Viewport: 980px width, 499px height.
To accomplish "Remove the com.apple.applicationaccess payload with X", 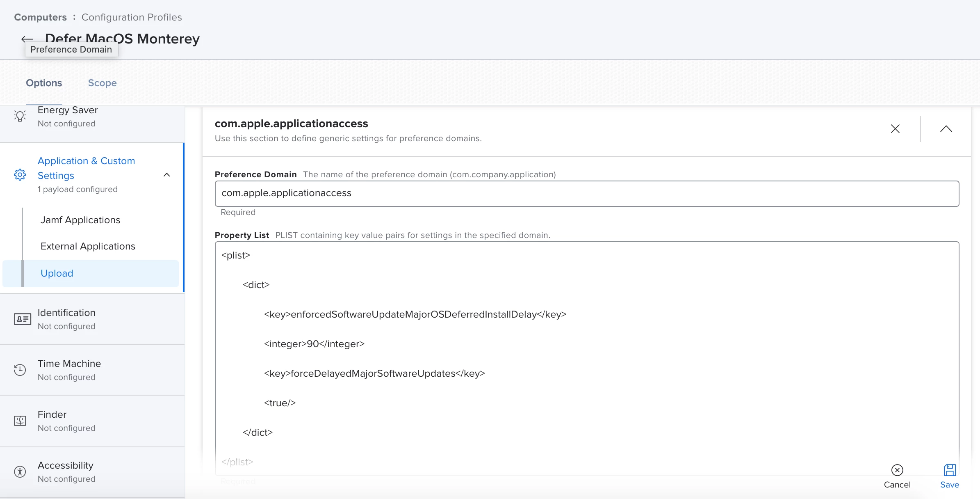I will coord(895,129).
